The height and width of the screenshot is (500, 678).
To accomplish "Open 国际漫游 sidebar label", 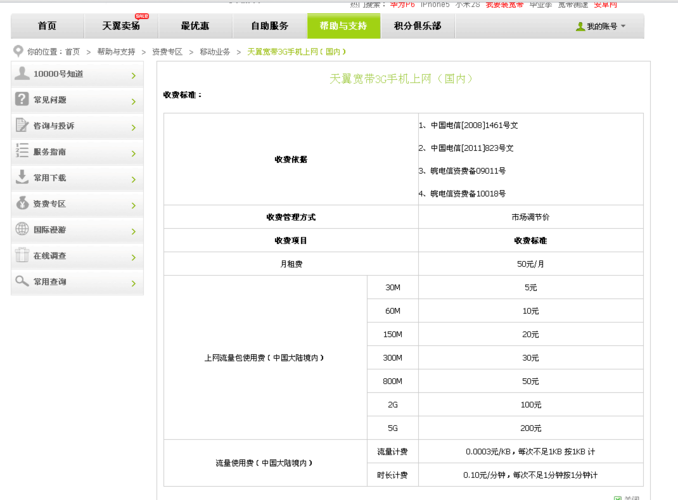I will coord(50,230).
